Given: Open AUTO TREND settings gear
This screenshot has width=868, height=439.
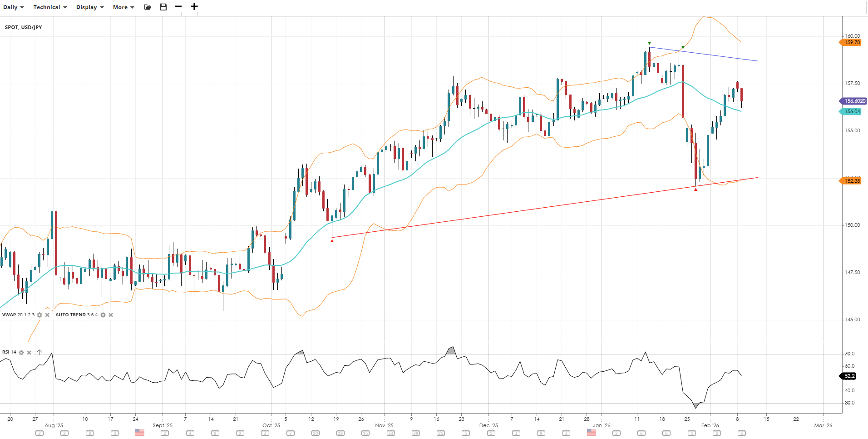Looking at the screenshot, I should coord(103,315).
